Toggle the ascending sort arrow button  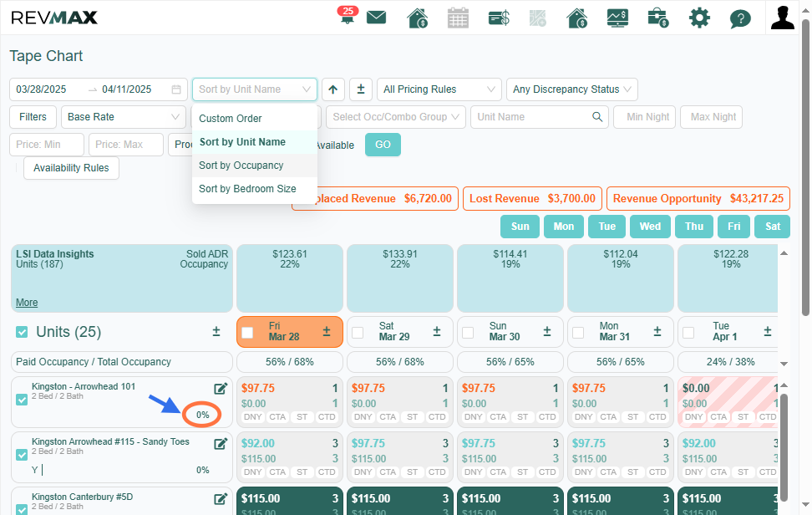click(x=333, y=89)
